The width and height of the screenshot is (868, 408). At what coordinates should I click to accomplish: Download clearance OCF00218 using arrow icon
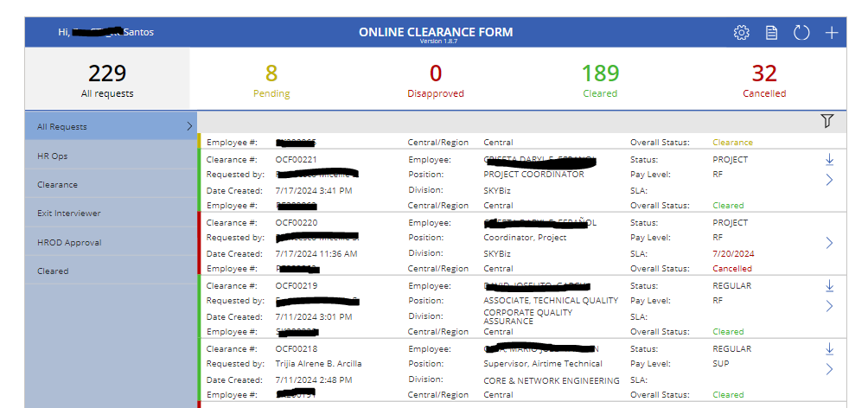click(x=829, y=349)
